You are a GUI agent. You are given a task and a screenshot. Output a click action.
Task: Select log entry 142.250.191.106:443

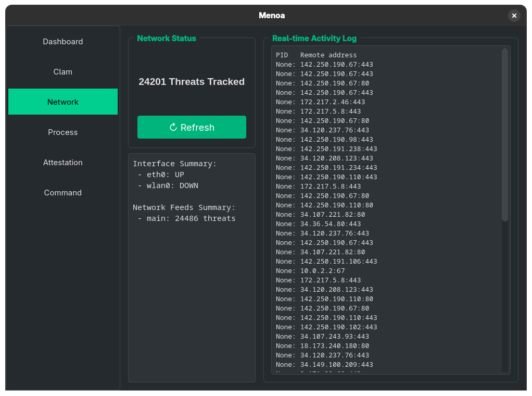coord(326,262)
